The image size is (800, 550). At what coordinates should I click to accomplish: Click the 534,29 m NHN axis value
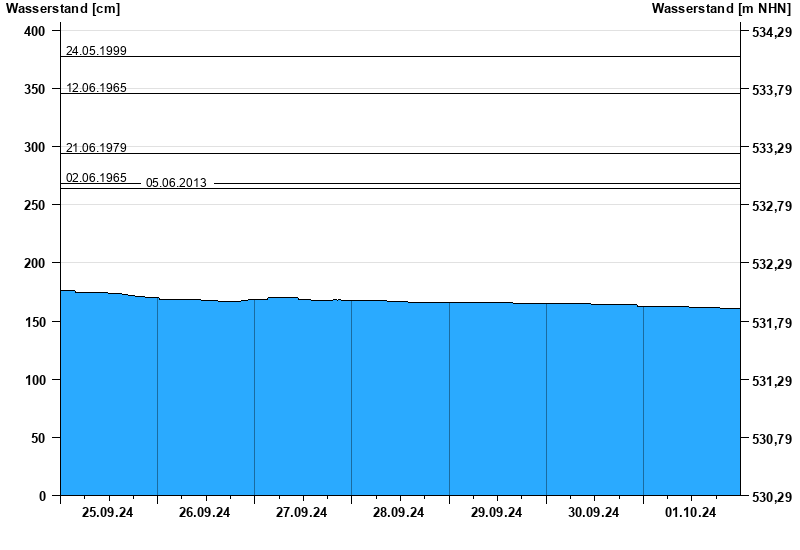point(772,32)
